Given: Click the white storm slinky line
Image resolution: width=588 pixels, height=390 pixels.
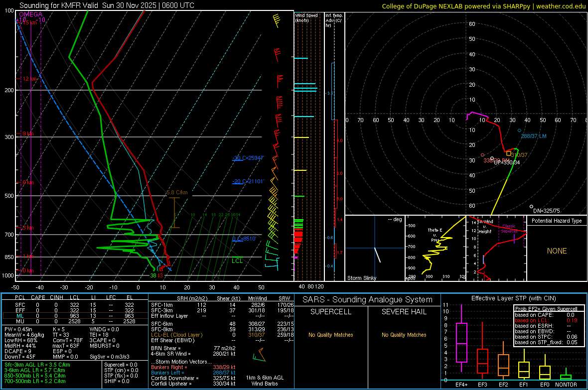Looking at the screenshot, I should pyautogui.click(x=377, y=255).
